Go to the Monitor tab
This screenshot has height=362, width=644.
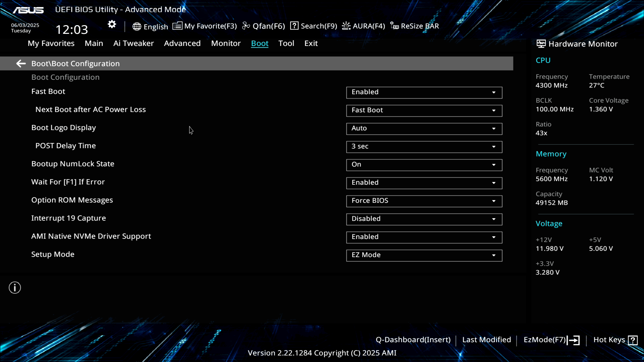click(x=226, y=44)
